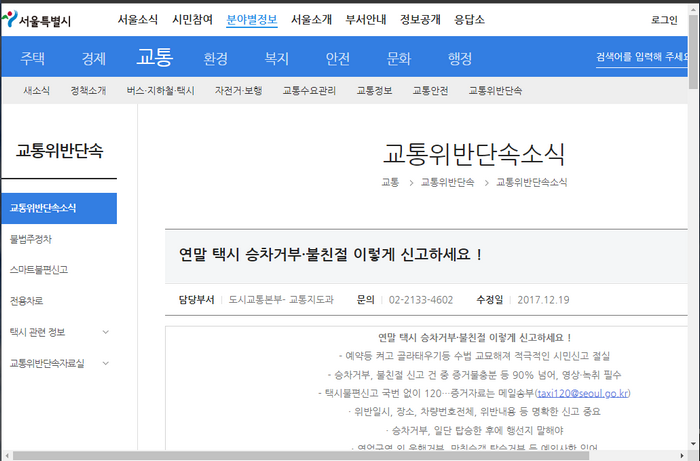Viewport: 700px width, 461px height.
Task: Click the Seoul city logo
Action: (36, 20)
